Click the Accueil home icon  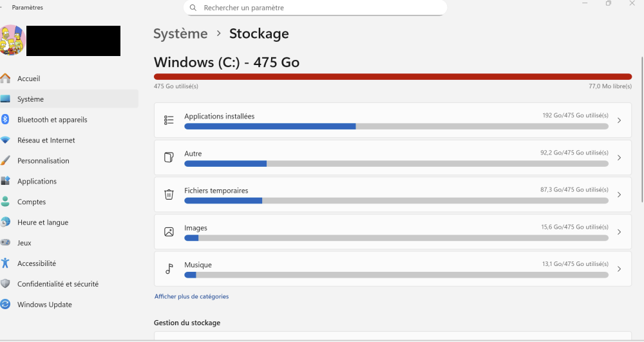tap(5, 79)
